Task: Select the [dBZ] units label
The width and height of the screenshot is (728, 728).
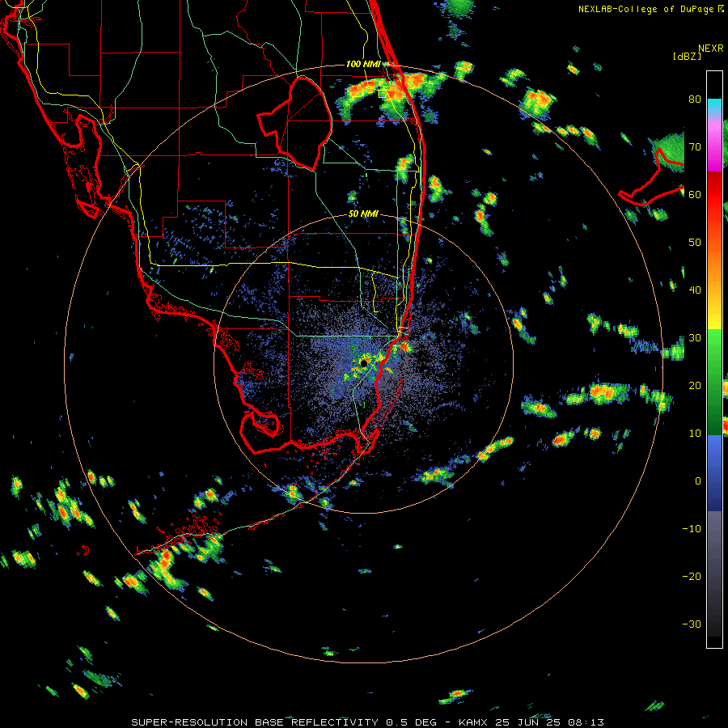Action: [687, 56]
